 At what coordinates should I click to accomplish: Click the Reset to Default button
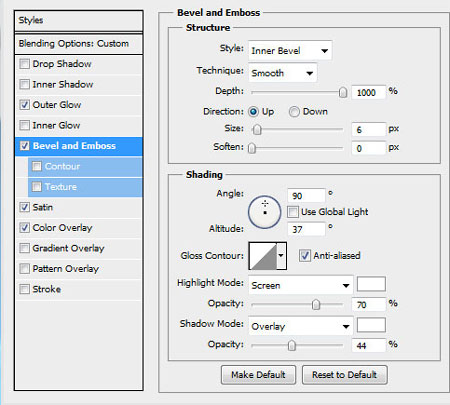(x=345, y=375)
